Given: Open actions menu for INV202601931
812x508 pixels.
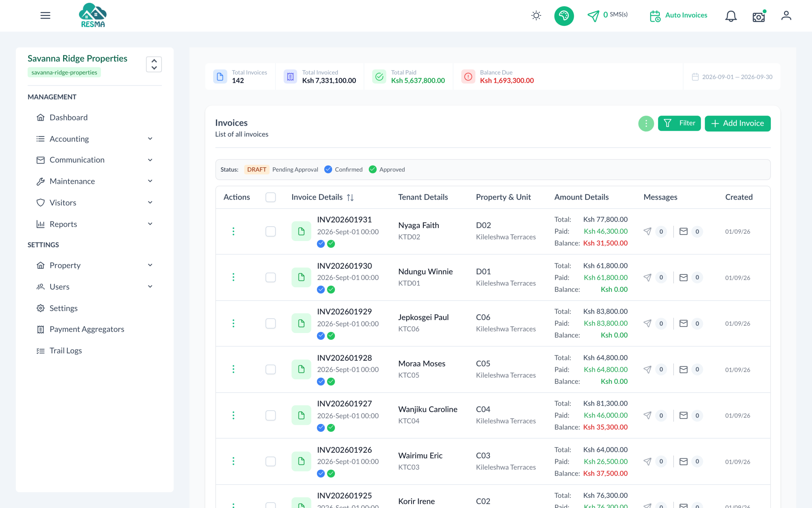Looking at the screenshot, I should [x=233, y=231].
